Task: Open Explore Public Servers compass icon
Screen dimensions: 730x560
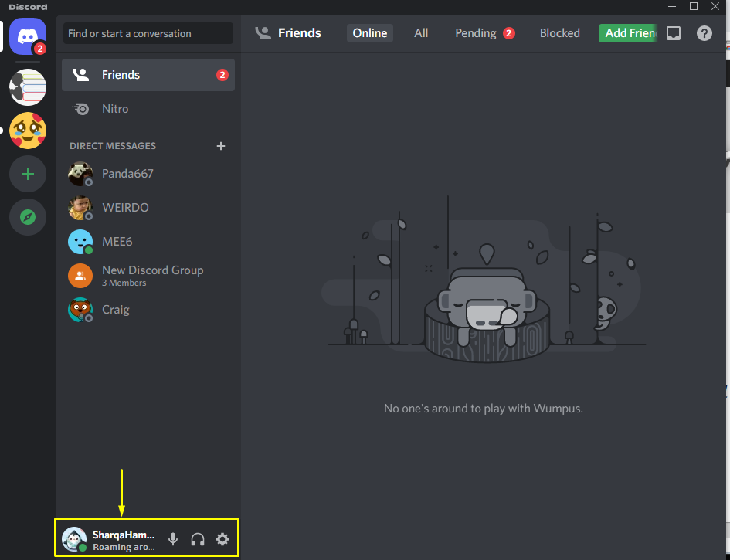Action: [x=28, y=217]
